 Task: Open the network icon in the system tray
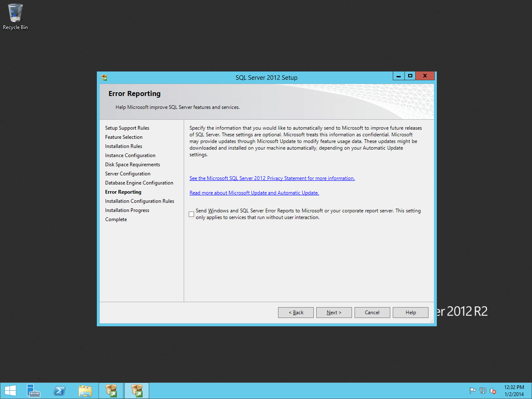(x=483, y=391)
